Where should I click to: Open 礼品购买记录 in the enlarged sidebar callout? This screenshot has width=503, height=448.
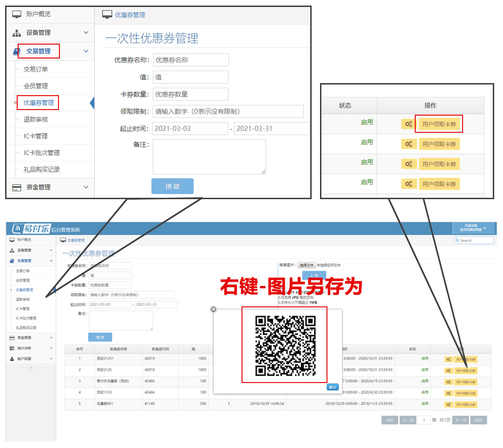coord(42,169)
